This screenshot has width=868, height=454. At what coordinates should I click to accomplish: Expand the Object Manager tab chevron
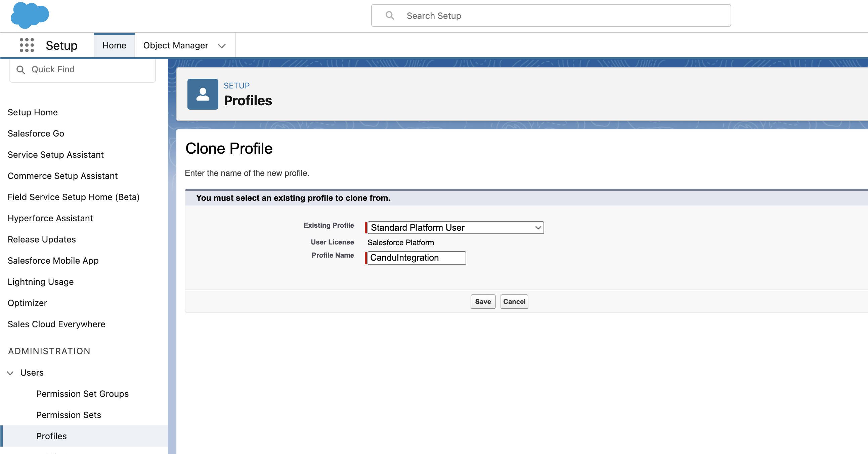221,46
